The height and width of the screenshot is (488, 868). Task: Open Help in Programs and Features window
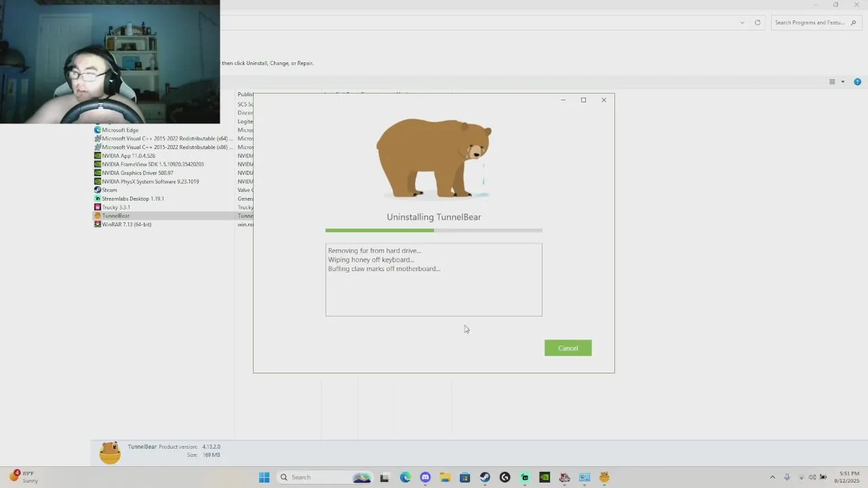click(x=857, y=82)
